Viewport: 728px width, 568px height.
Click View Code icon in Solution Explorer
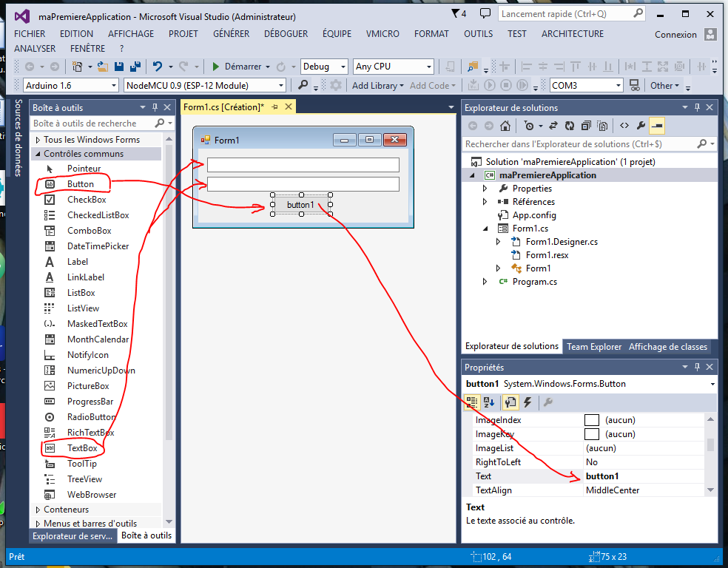pyautogui.click(x=624, y=126)
